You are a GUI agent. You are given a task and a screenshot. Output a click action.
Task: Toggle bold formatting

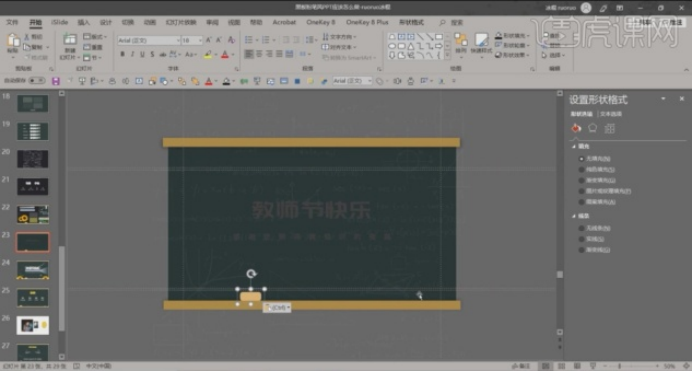pos(122,54)
